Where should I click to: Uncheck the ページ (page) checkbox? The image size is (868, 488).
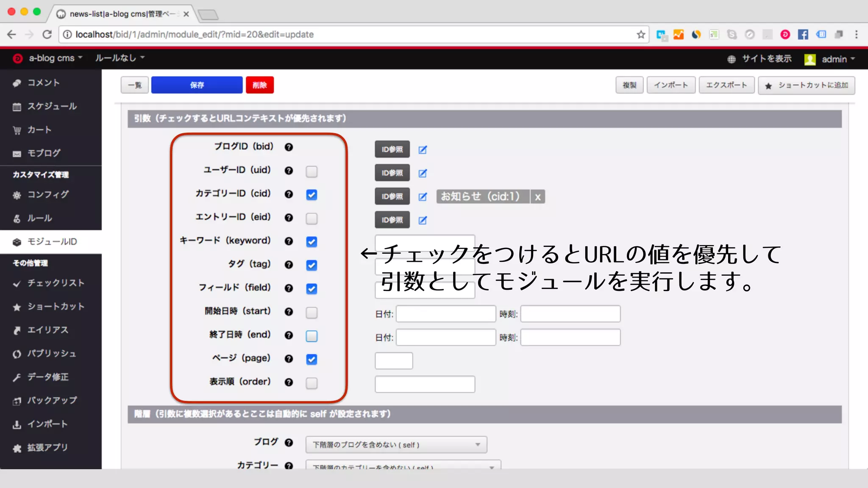312,360
